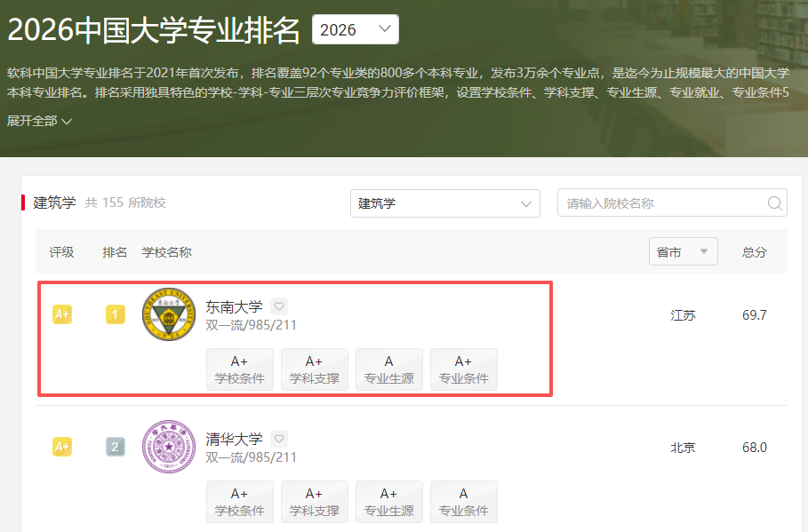Open the 东南大学 school link
Image resolution: width=808 pixels, height=532 pixels.
[235, 307]
